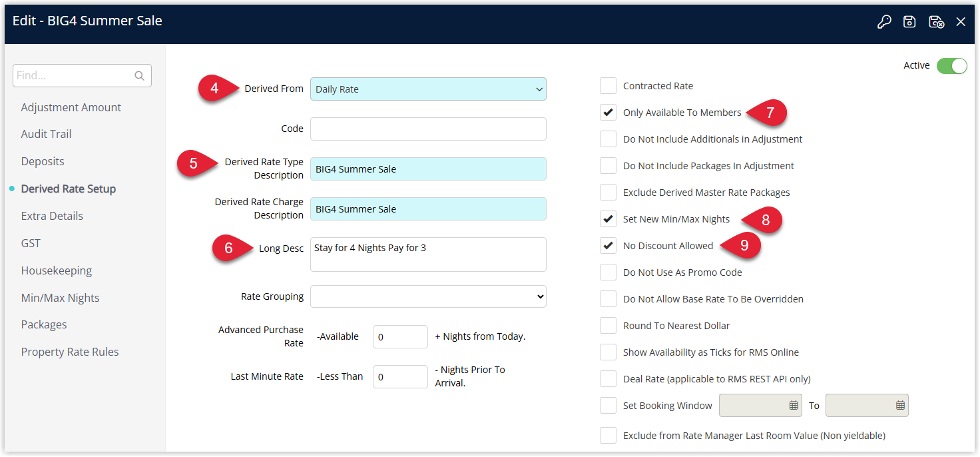Uncheck Only Available To Members
This screenshot has width=980, height=457.
[608, 113]
